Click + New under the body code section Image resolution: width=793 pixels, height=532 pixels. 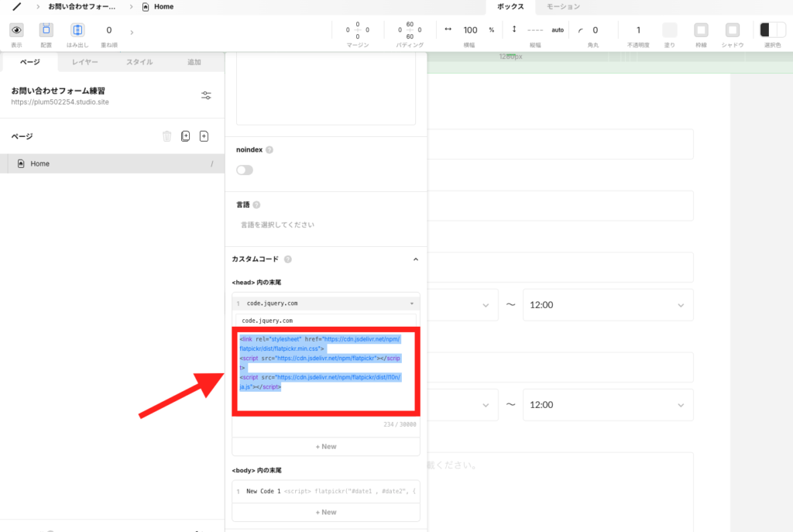326,513
